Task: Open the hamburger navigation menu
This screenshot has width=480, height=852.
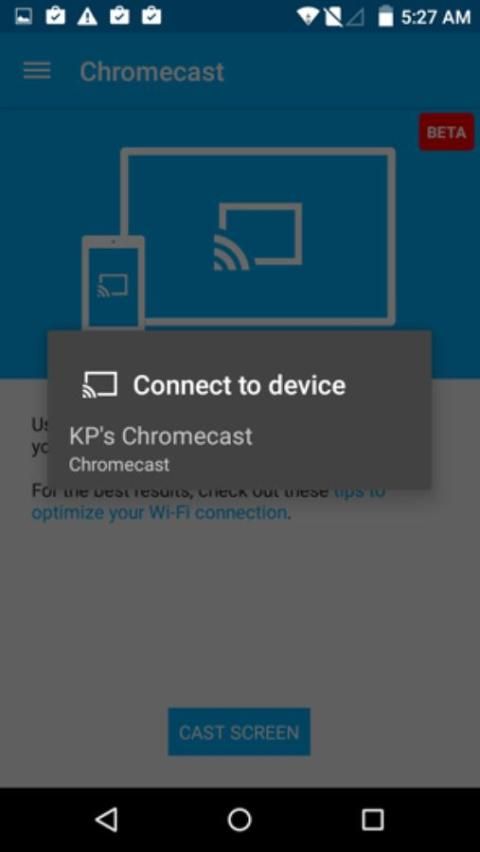Action: (x=37, y=71)
